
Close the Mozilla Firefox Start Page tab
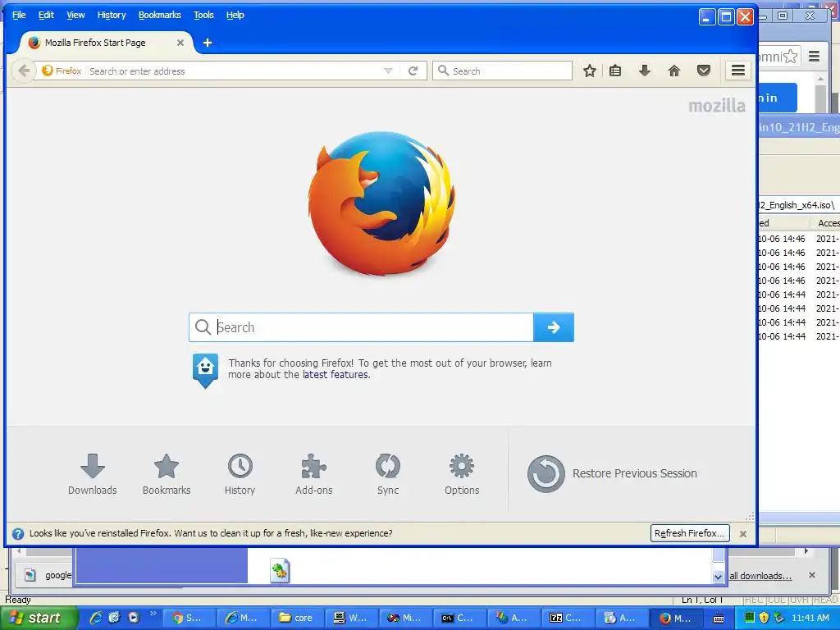180,43
